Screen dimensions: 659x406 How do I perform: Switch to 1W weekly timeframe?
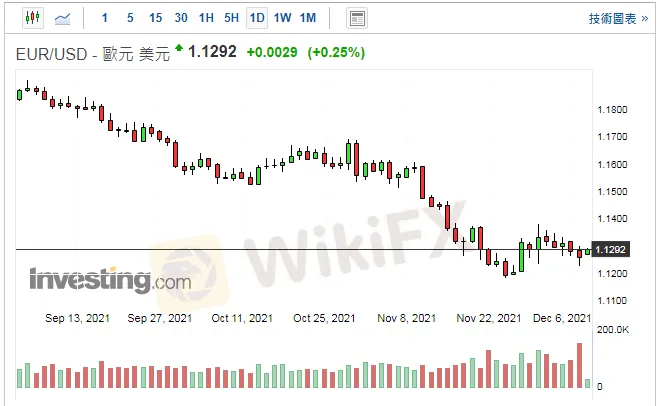283,18
